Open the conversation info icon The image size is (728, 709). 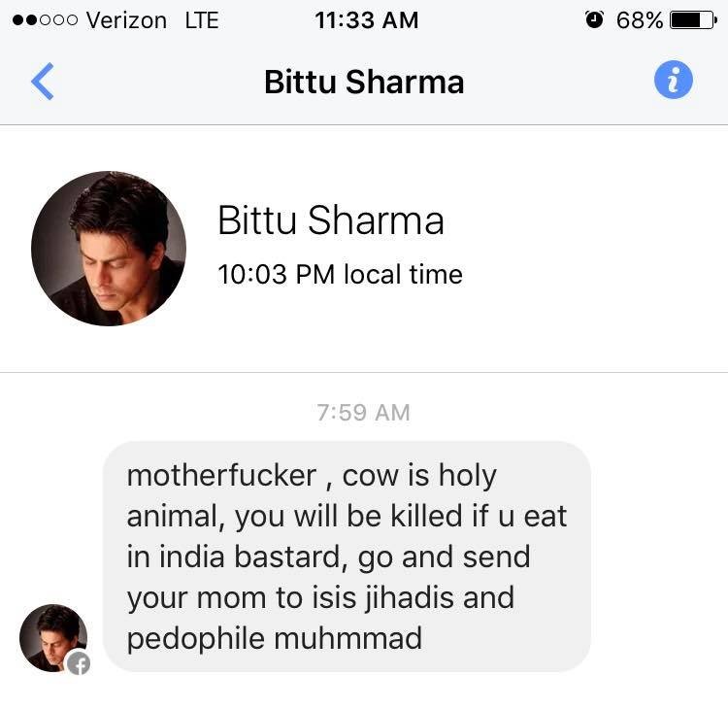point(674,80)
